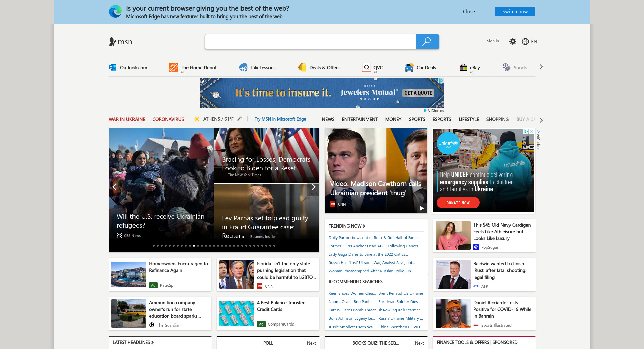Select the last carousel pagination dot
Image resolution: width=644 pixels, height=349 pixels.
274,246
